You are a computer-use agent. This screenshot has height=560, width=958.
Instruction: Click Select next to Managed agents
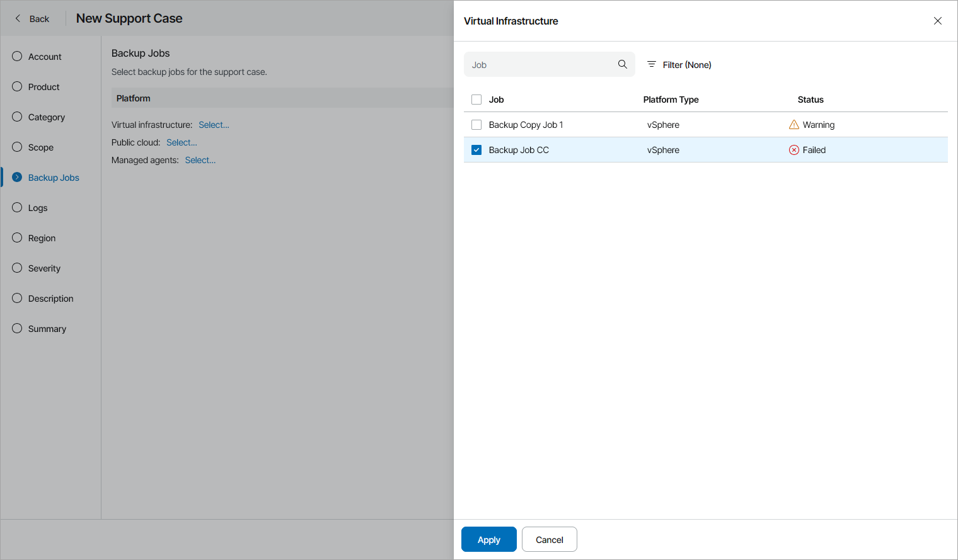point(200,159)
